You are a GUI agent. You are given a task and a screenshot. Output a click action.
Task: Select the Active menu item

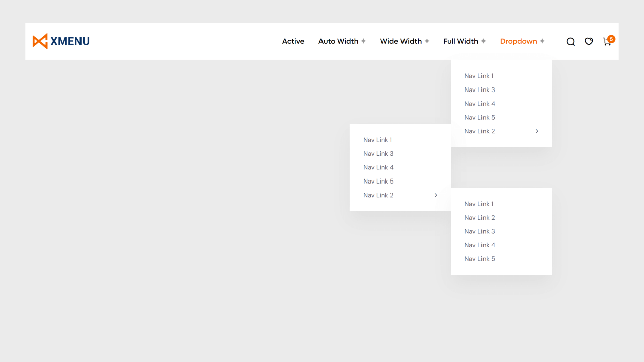[x=293, y=41]
